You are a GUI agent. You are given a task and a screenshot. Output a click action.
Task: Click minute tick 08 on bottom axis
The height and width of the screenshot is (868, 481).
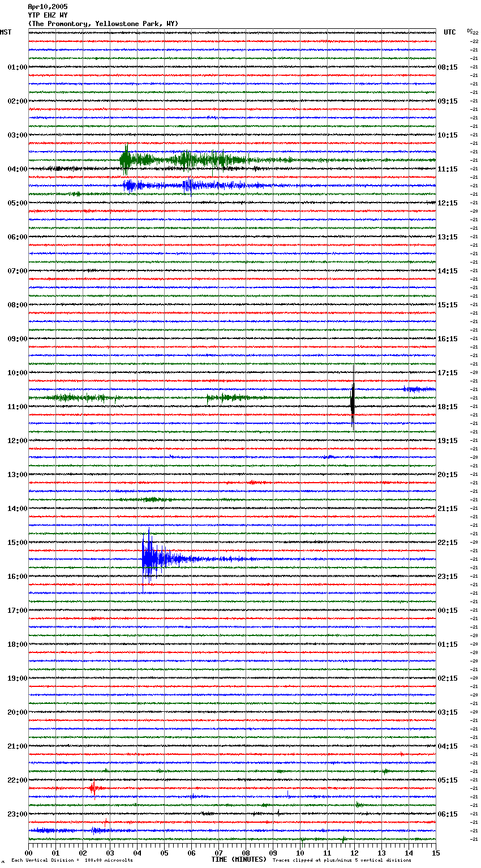coord(246,852)
